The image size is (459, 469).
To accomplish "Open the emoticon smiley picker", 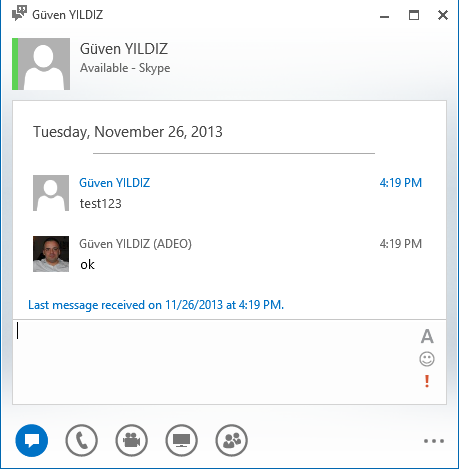I will coord(427,359).
